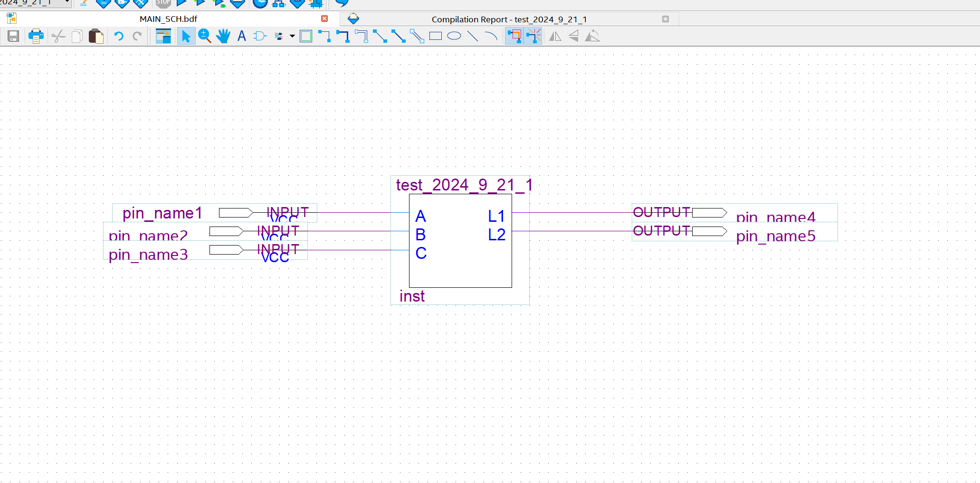The height and width of the screenshot is (483, 980).
Task: Select the Oval drawing tool
Action: click(454, 36)
